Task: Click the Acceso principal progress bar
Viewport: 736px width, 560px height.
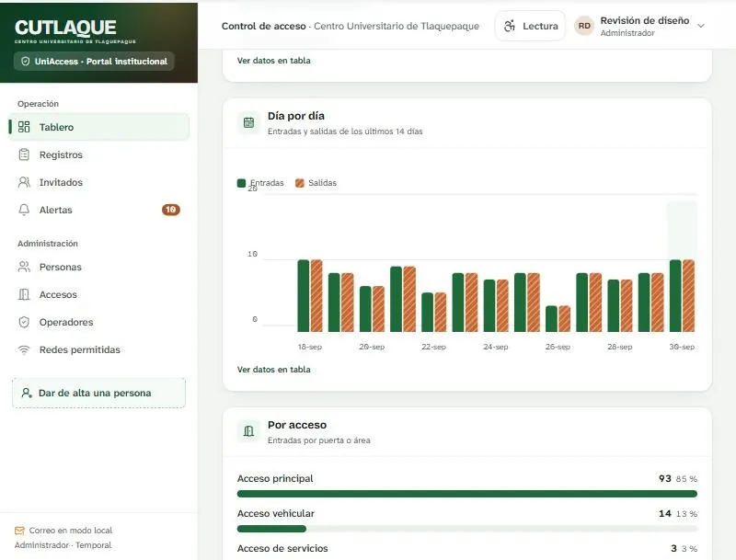Action: point(467,494)
